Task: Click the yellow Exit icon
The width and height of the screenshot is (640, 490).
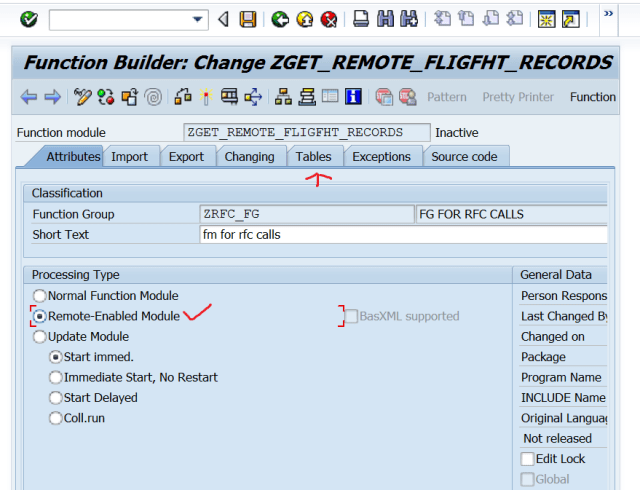Action: coord(304,19)
